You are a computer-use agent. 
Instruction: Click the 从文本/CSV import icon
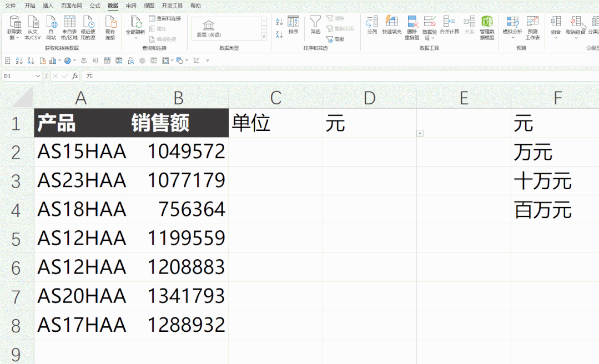tap(32, 28)
